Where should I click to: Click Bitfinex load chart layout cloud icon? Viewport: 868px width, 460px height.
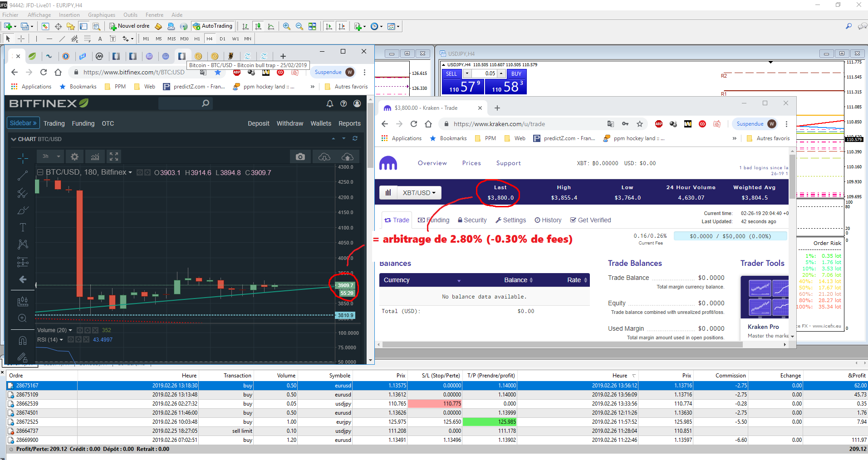pos(324,157)
